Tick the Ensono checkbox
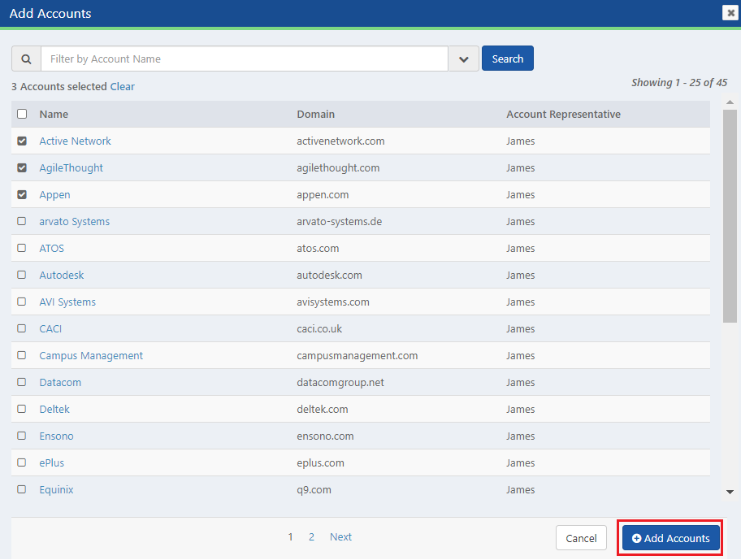Image resolution: width=741 pixels, height=560 pixels. click(22, 436)
